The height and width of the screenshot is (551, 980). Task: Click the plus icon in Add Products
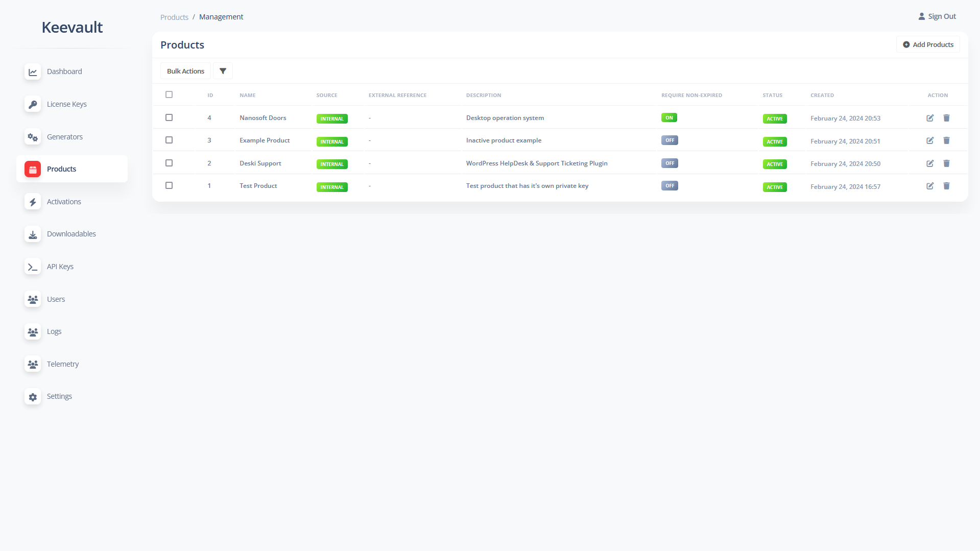point(906,44)
